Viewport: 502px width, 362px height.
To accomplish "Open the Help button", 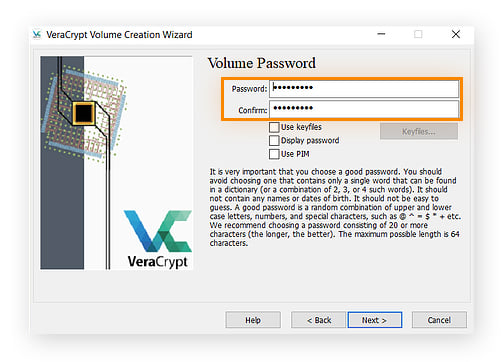I will (253, 320).
